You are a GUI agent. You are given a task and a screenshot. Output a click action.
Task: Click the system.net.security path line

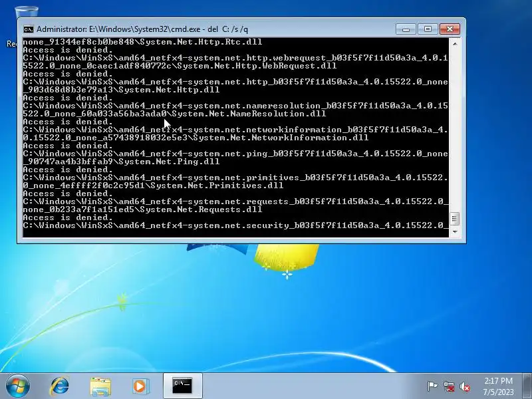[235, 225]
